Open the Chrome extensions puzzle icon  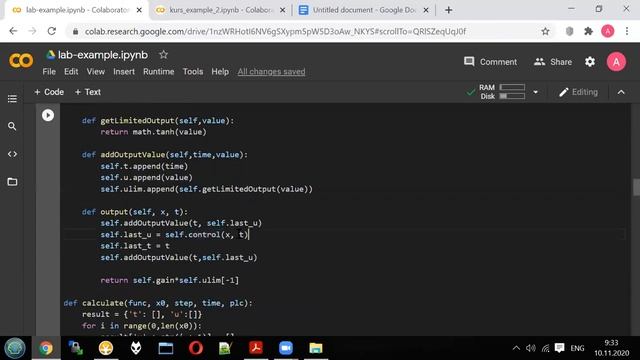click(x=588, y=31)
